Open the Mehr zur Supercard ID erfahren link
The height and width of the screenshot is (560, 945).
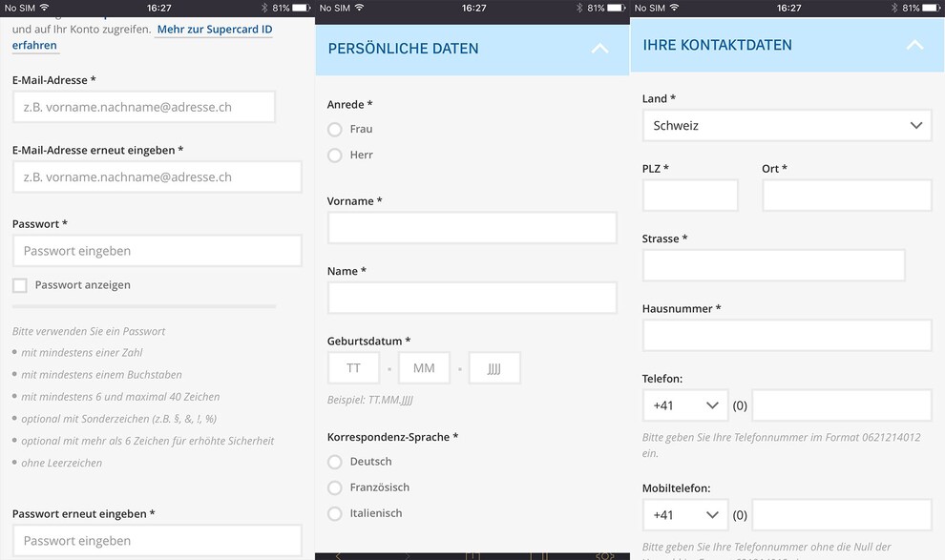click(215, 30)
